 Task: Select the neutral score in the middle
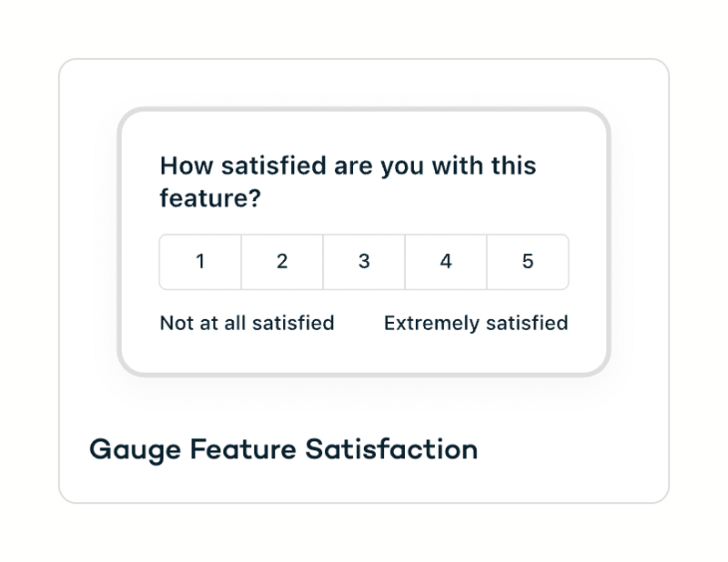(x=363, y=262)
